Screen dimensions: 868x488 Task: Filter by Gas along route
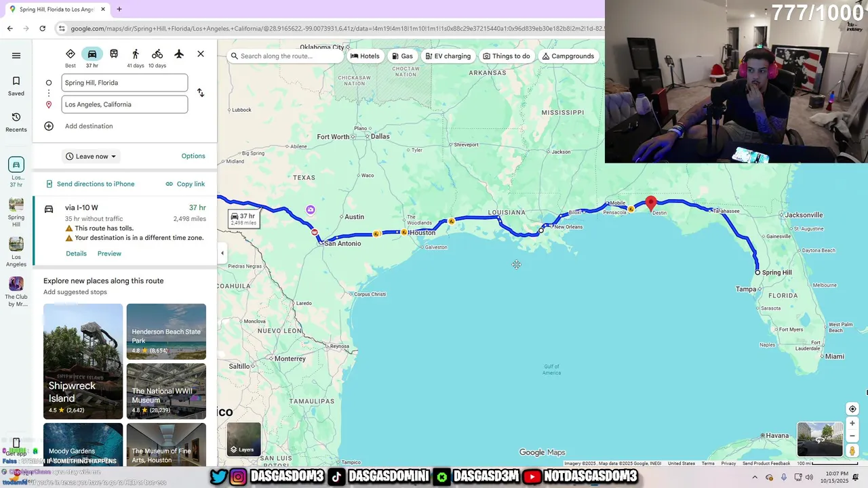(402, 56)
